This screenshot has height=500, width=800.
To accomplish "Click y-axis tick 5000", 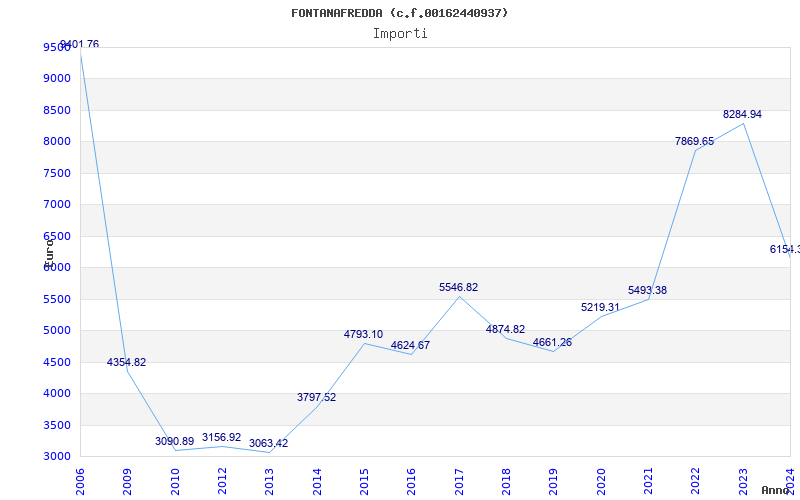I will tap(57, 331).
